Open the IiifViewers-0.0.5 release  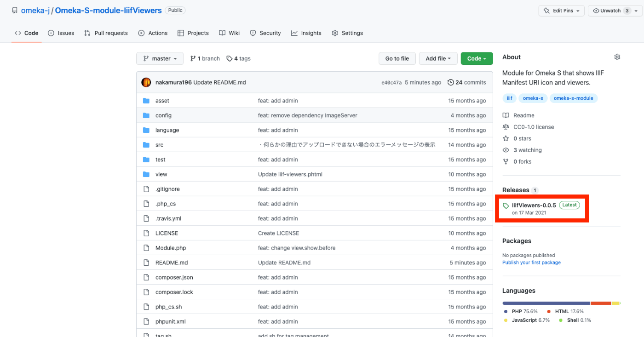pos(534,205)
